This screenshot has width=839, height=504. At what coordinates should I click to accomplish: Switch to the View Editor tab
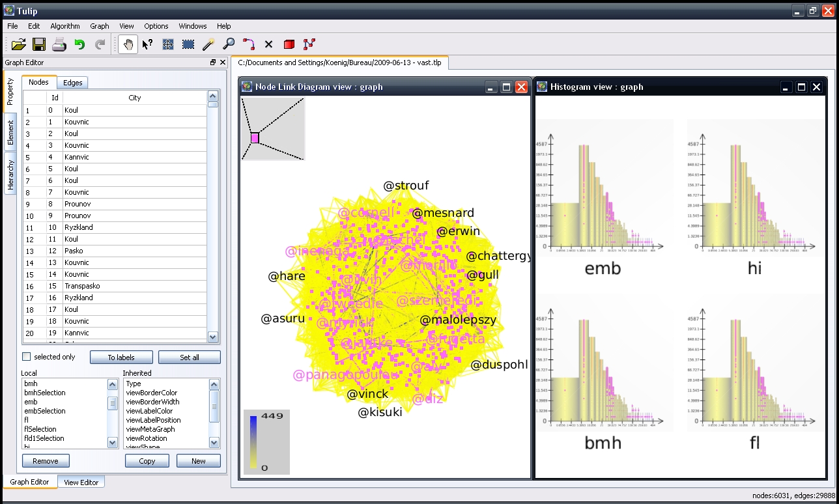(x=81, y=483)
